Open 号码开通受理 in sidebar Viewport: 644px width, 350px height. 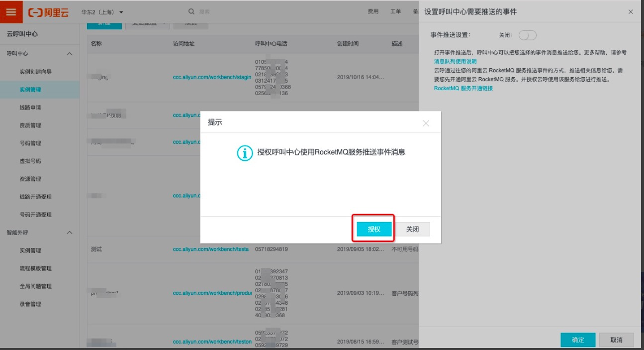(36, 215)
